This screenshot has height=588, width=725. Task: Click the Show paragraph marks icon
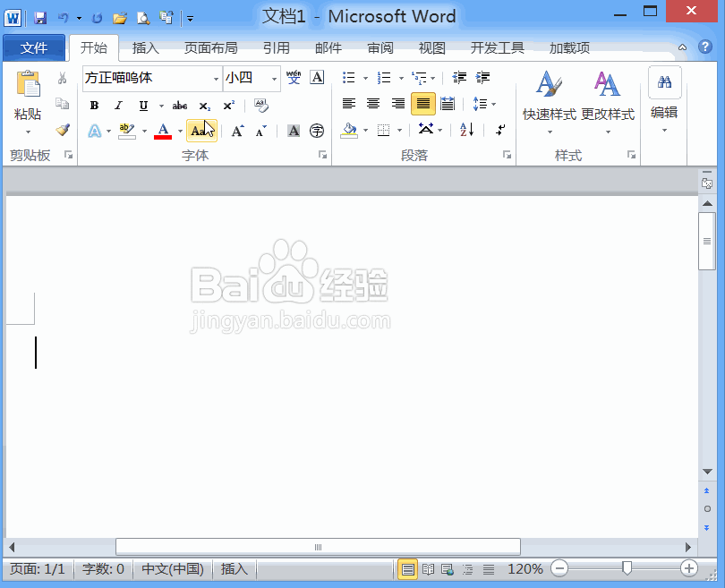499,130
